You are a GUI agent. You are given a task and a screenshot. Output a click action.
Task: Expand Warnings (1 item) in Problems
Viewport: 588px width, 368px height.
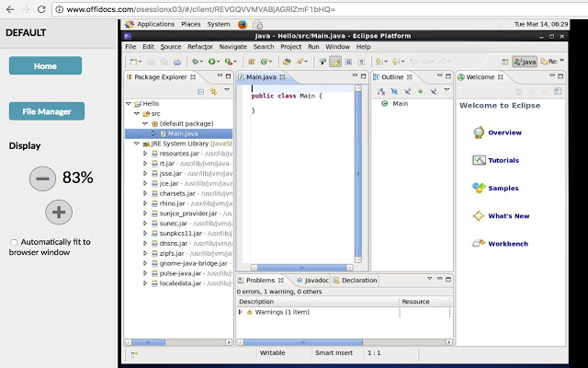pyautogui.click(x=241, y=312)
